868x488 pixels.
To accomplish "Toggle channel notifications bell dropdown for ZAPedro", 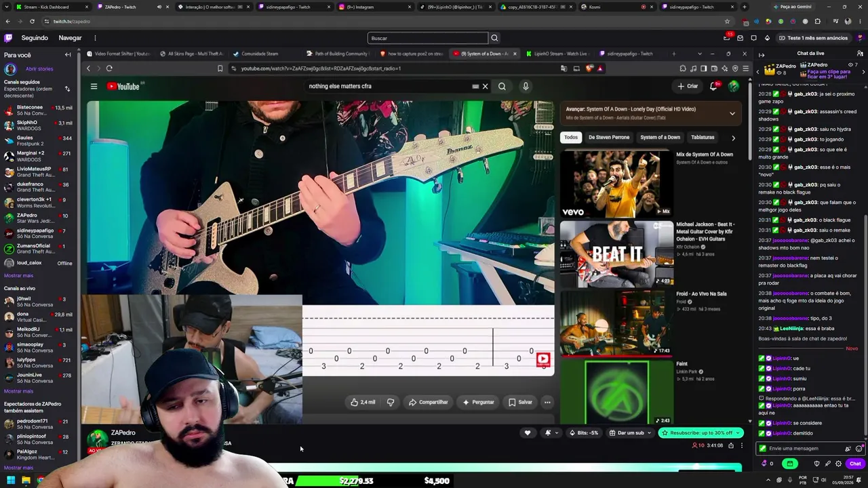I will (x=551, y=432).
